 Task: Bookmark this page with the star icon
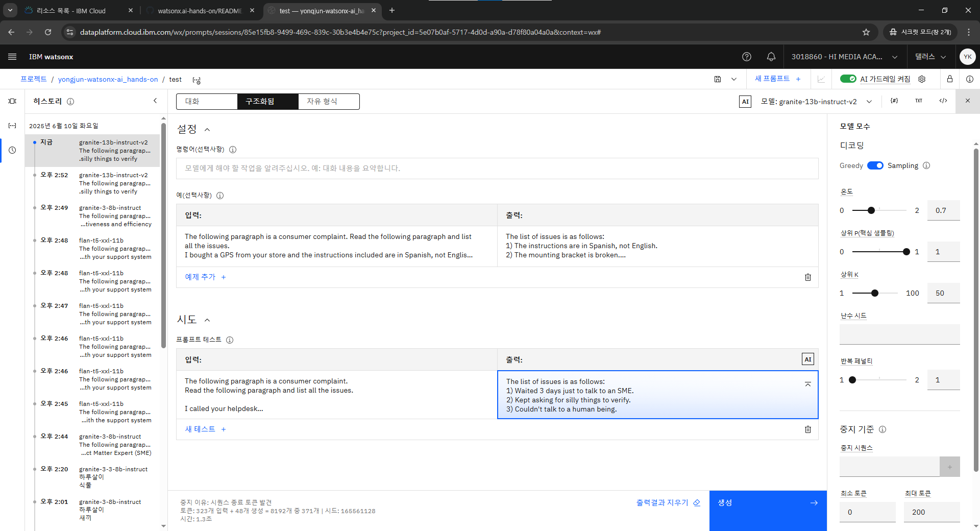point(866,32)
